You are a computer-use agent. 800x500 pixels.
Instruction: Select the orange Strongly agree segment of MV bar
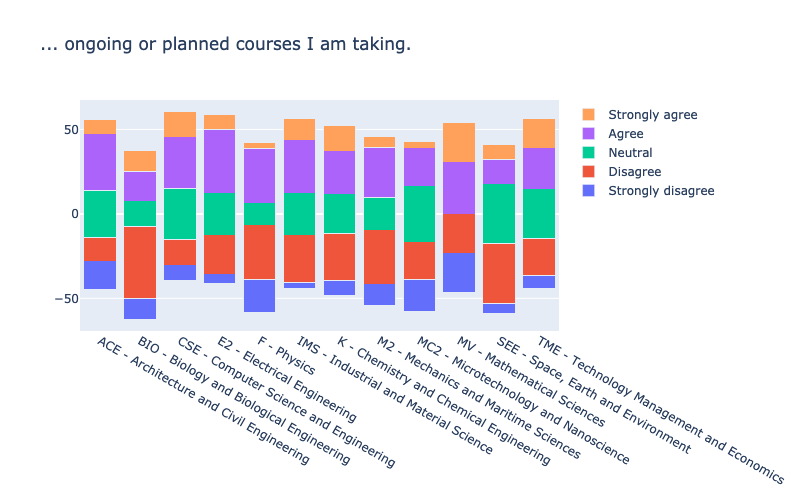459,142
